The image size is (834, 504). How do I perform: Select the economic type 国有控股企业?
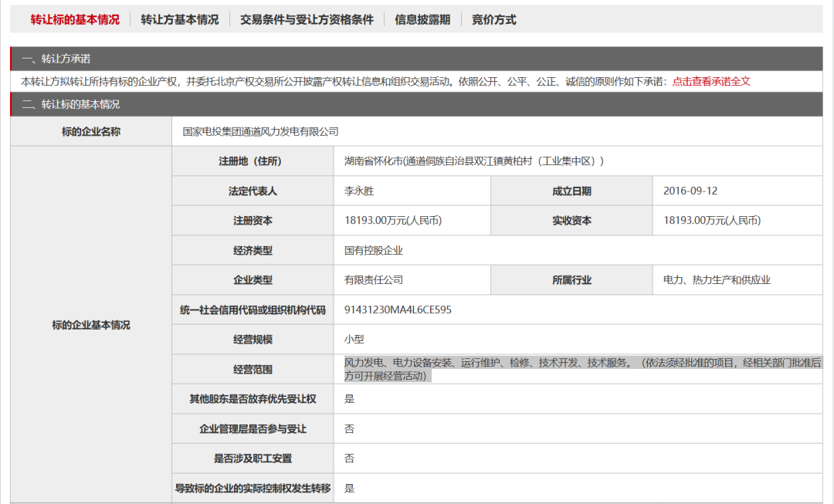click(x=374, y=250)
